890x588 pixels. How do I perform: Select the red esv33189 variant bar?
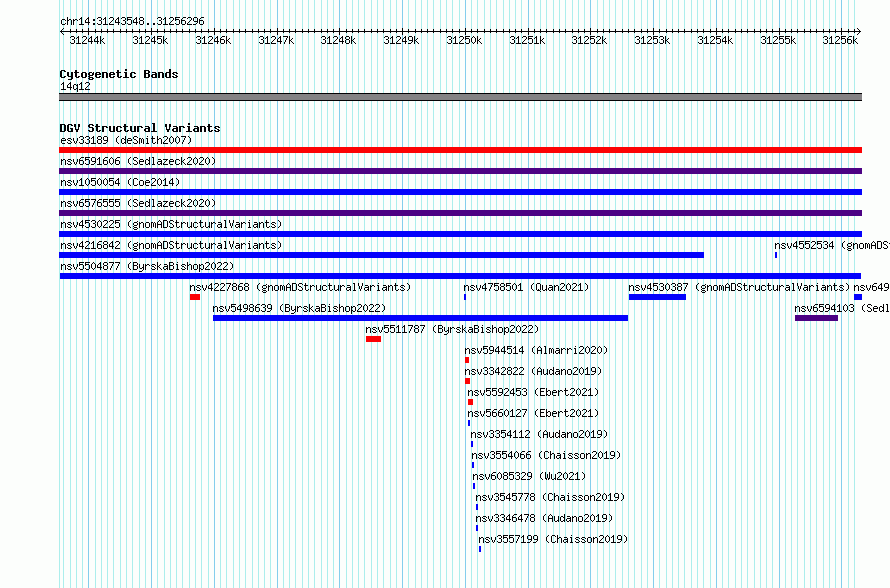460,150
